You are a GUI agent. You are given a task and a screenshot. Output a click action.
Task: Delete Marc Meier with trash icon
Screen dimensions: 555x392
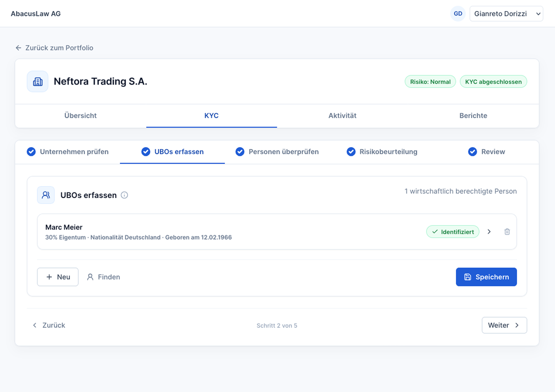click(x=507, y=232)
